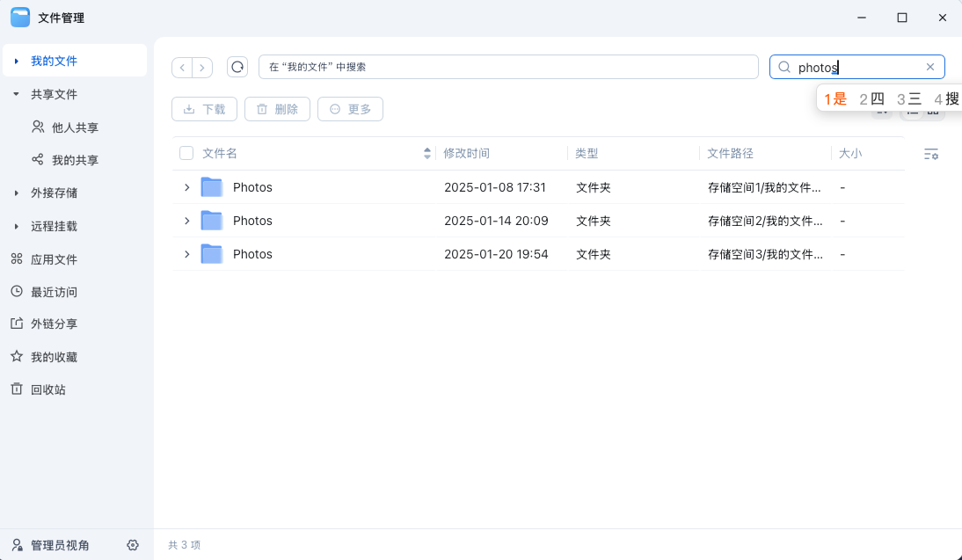Click folder icon of Photos in 存储空间2
This screenshot has width=962, height=560.
(212, 220)
